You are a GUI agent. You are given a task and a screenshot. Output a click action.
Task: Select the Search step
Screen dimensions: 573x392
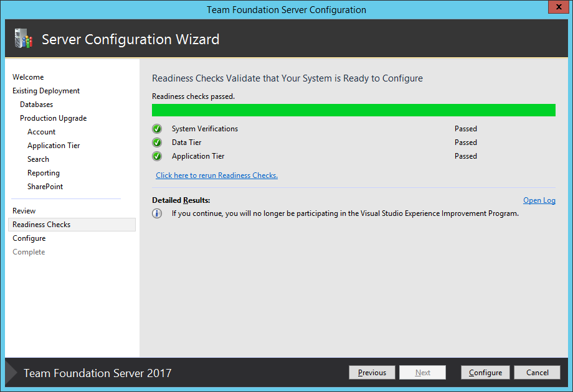point(38,159)
